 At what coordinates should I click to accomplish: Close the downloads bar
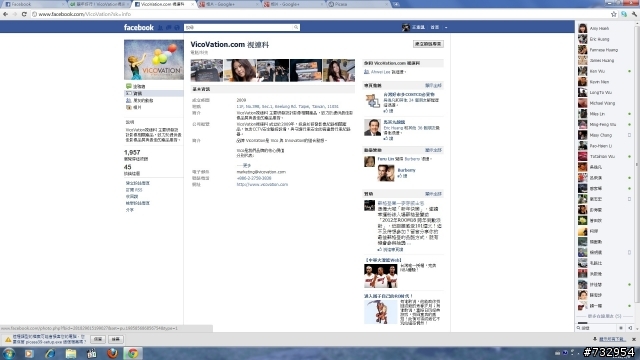click(633, 339)
